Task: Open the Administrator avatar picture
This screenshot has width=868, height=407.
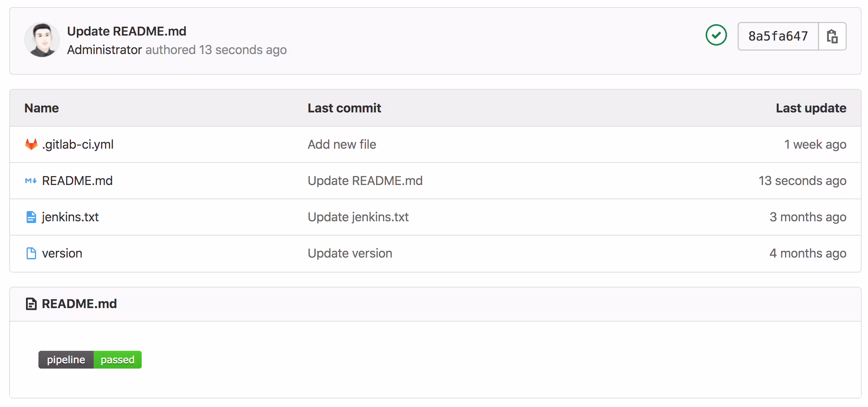Action: coord(42,40)
